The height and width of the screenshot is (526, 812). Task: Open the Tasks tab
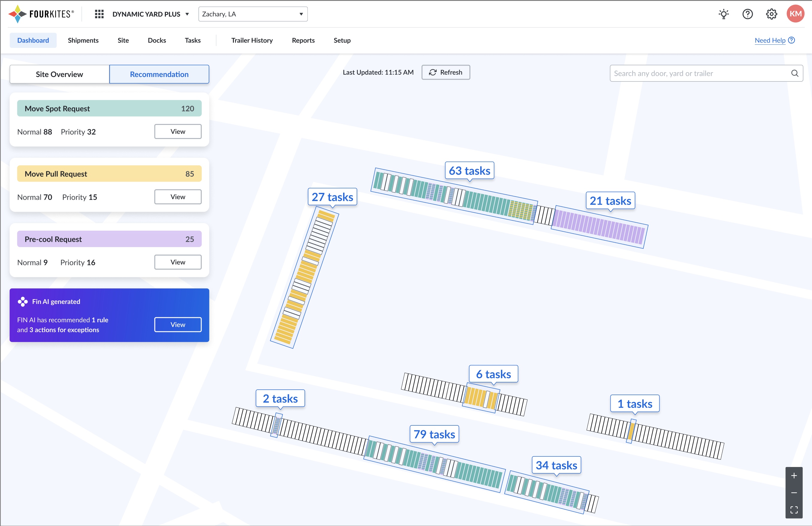193,40
